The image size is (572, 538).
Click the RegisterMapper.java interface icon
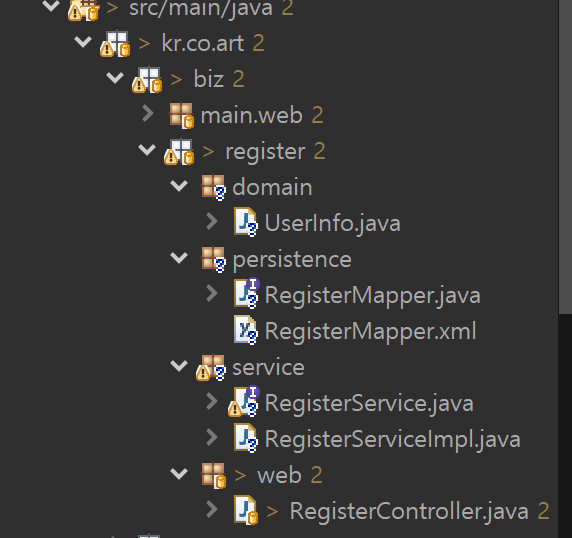(247, 293)
